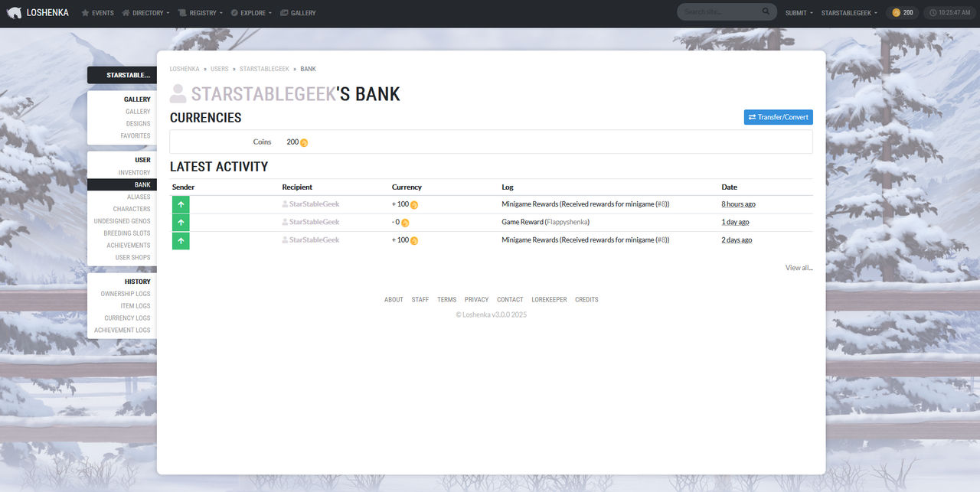Click the Flappyshenka game link
Image resolution: width=980 pixels, height=492 pixels.
(567, 222)
